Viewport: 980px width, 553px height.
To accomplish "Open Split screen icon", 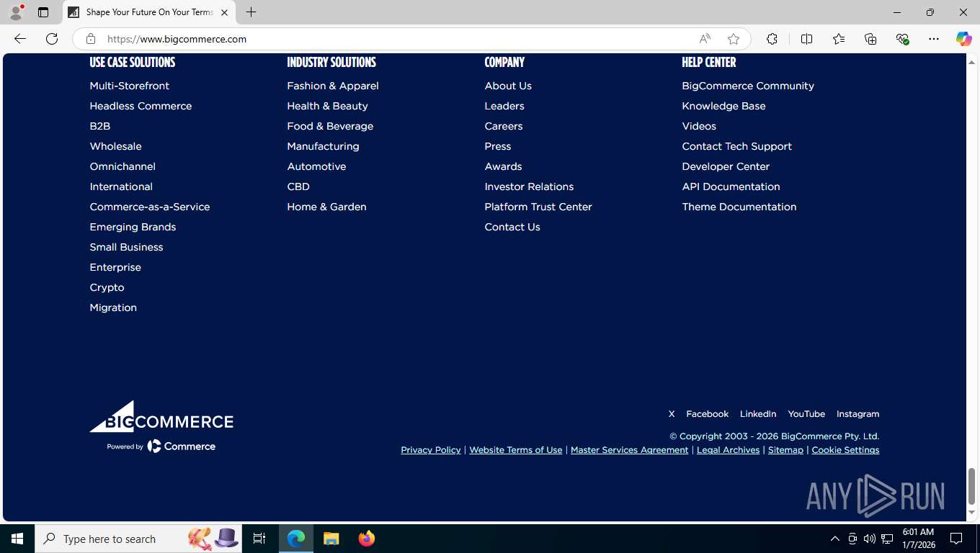I will coord(807,39).
